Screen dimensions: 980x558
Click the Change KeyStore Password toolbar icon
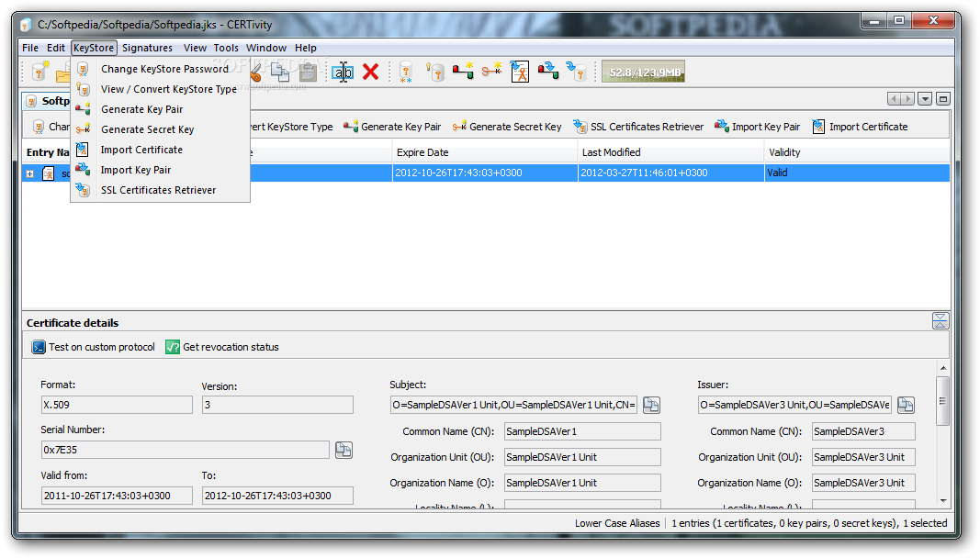[x=406, y=72]
